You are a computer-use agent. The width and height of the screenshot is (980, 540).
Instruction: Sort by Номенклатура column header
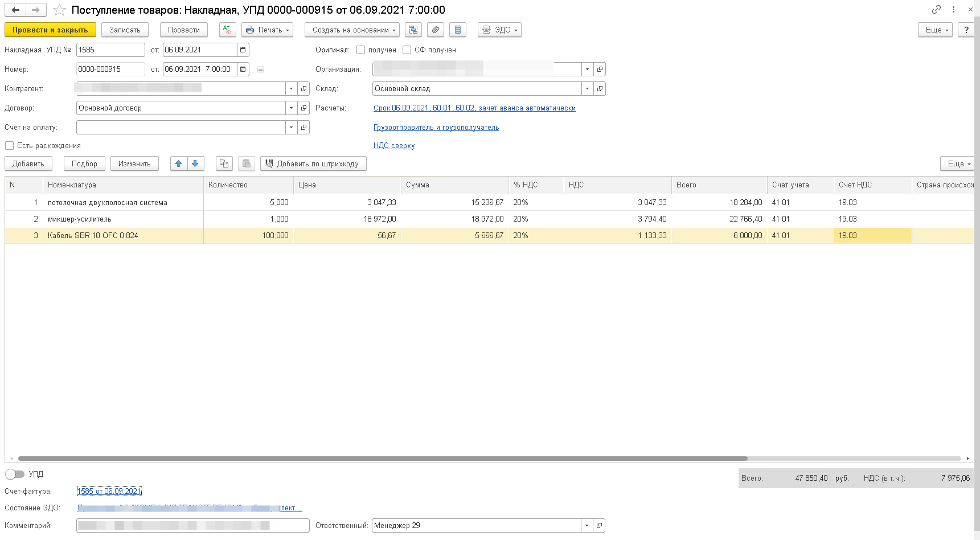point(123,185)
